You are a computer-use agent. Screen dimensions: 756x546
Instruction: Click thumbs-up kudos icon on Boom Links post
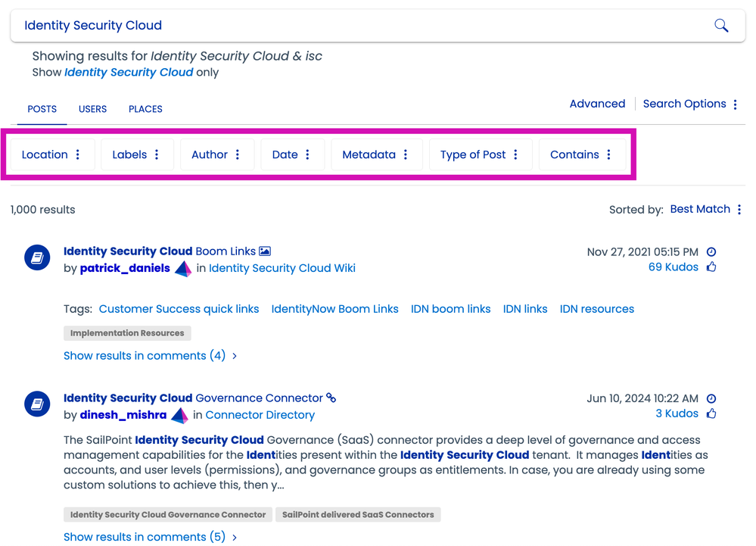click(x=711, y=267)
